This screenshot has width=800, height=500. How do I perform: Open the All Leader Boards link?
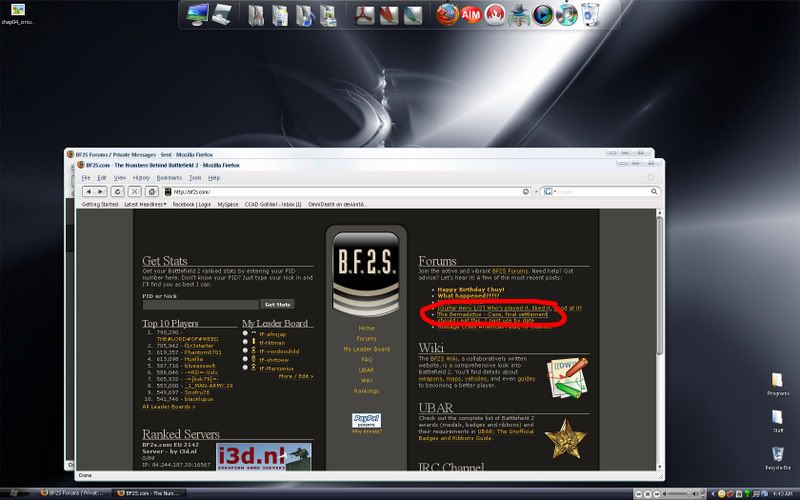(x=168, y=407)
